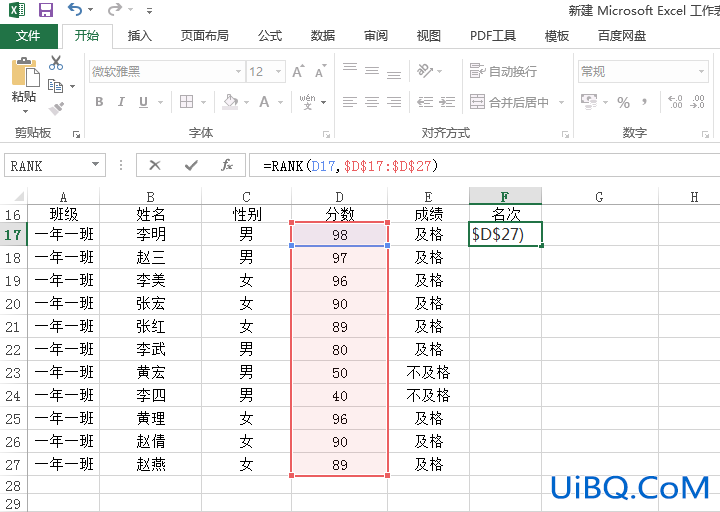This screenshot has height=512, width=720.
Task: Click the accounting number format icon
Action: point(589,101)
